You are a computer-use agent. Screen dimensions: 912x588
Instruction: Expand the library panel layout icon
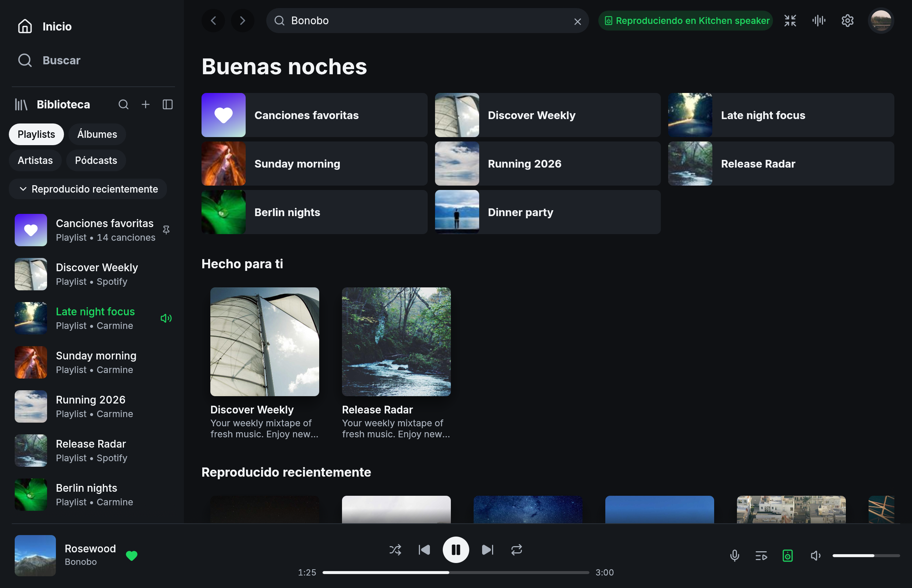[168, 104]
